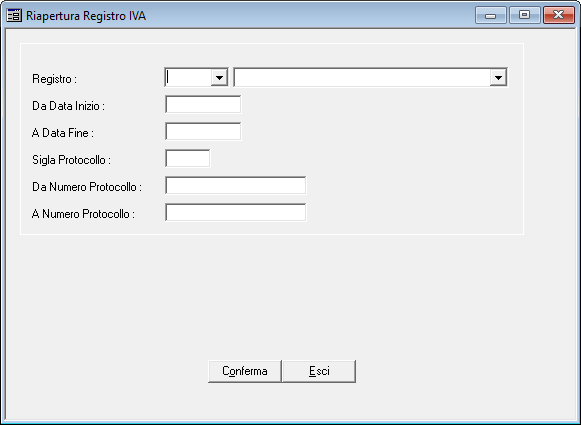Exit using the Esci button

319,371
